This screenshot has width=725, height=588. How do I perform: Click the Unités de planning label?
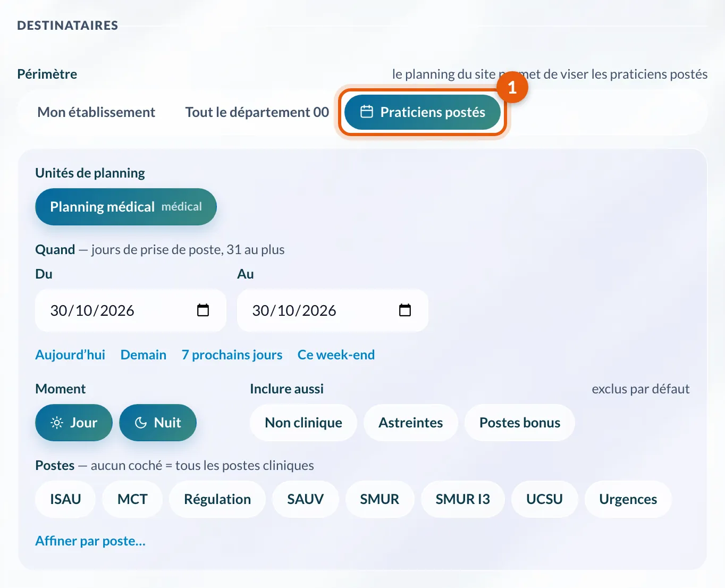pos(90,173)
